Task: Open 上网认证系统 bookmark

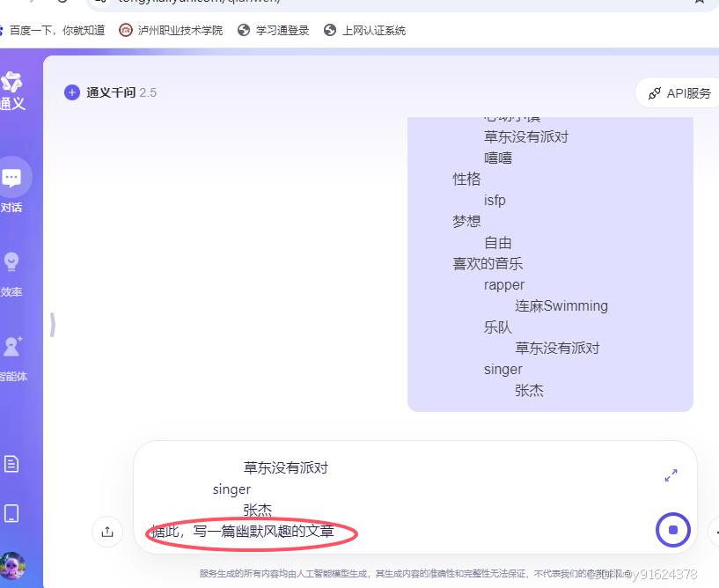Action: 364,30
